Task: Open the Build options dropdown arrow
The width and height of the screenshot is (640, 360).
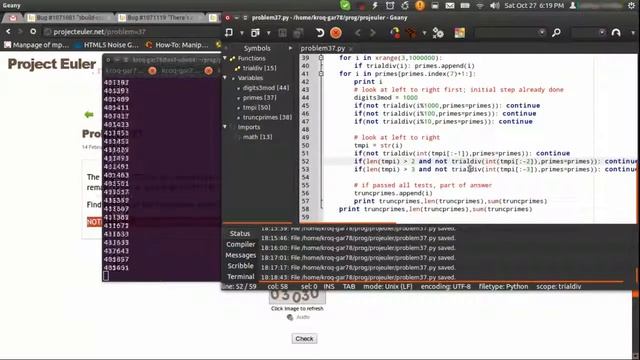Action: (424, 33)
